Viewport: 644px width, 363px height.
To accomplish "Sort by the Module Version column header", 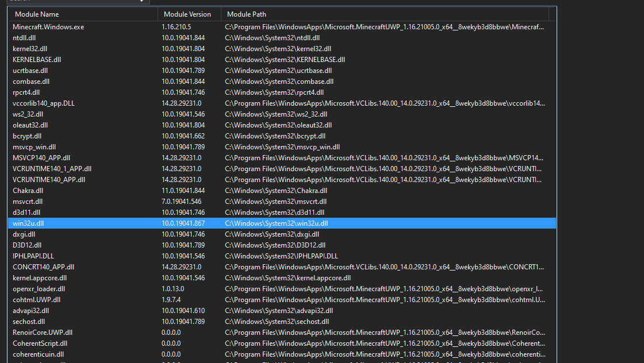I will [x=187, y=14].
